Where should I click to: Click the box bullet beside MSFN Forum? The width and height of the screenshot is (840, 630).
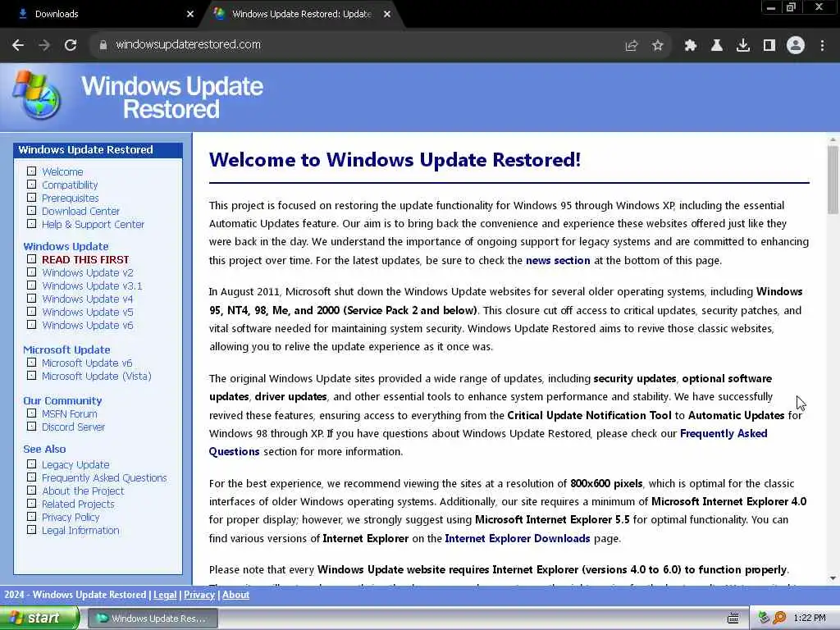[x=32, y=413]
